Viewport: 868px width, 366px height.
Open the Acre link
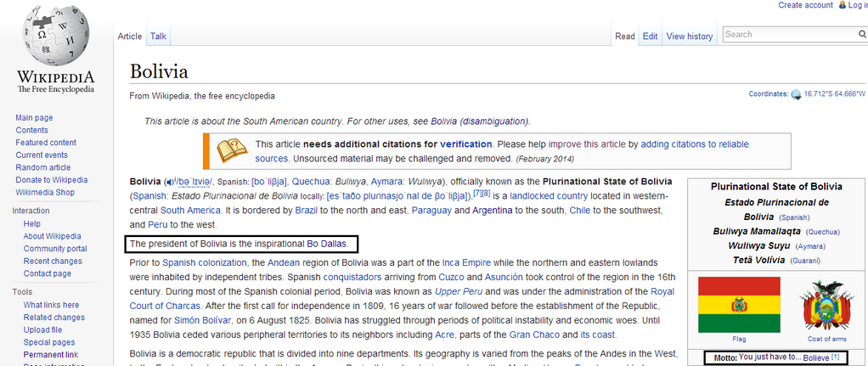[x=444, y=335]
